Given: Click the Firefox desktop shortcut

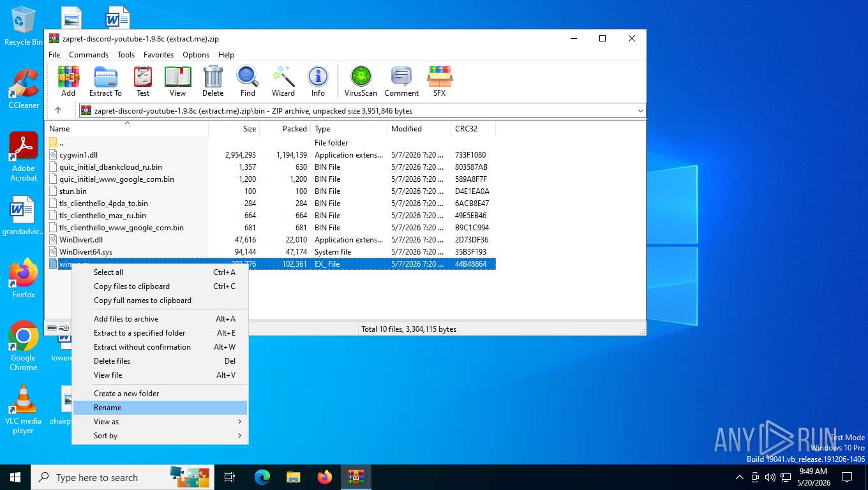Looking at the screenshot, I should [x=24, y=278].
